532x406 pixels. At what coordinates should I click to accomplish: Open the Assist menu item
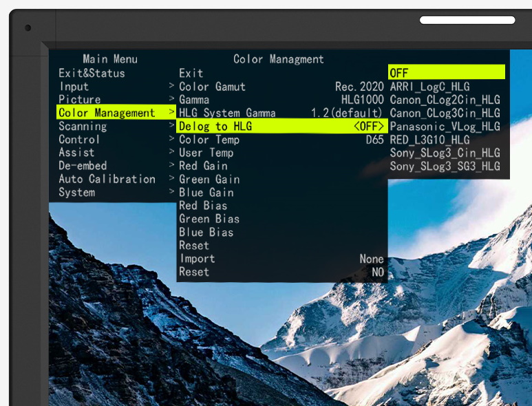pyautogui.click(x=76, y=152)
